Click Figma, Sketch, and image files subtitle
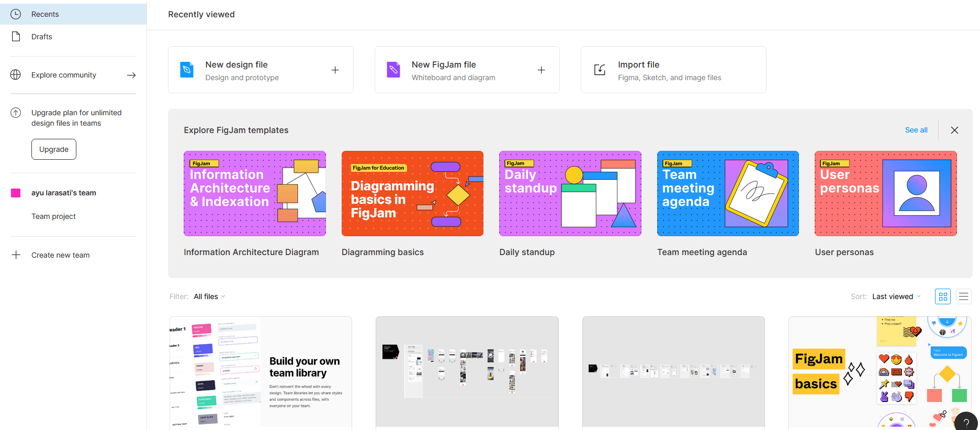The image size is (980, 430). [670, 78]
